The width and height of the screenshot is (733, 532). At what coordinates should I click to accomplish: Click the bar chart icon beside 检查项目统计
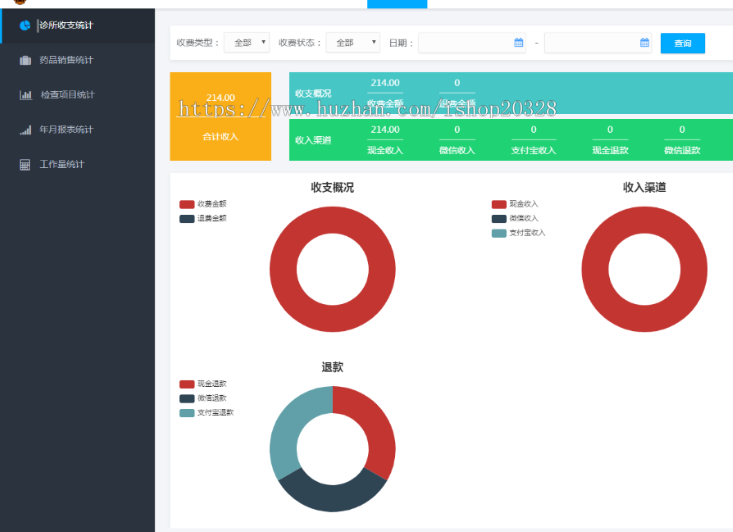(x=26, y=95)
